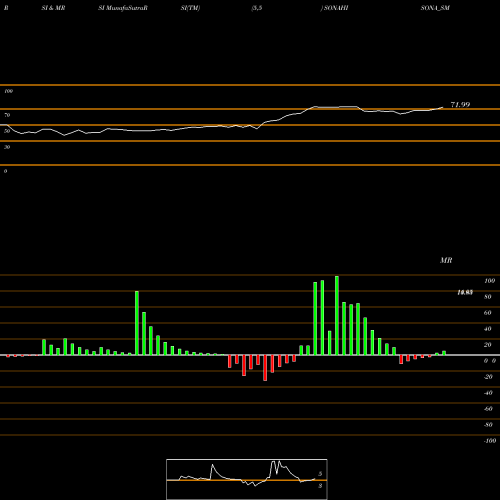Click the end of the RSI line
This screenshot has width=500, height=500.
pyautogui.click(x=443, y=107)
